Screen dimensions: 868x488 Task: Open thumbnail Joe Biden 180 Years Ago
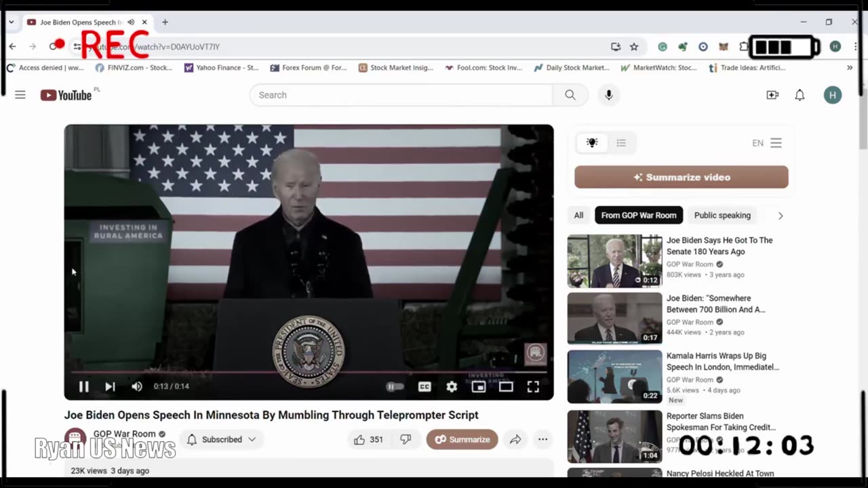(x=614, y=261)
